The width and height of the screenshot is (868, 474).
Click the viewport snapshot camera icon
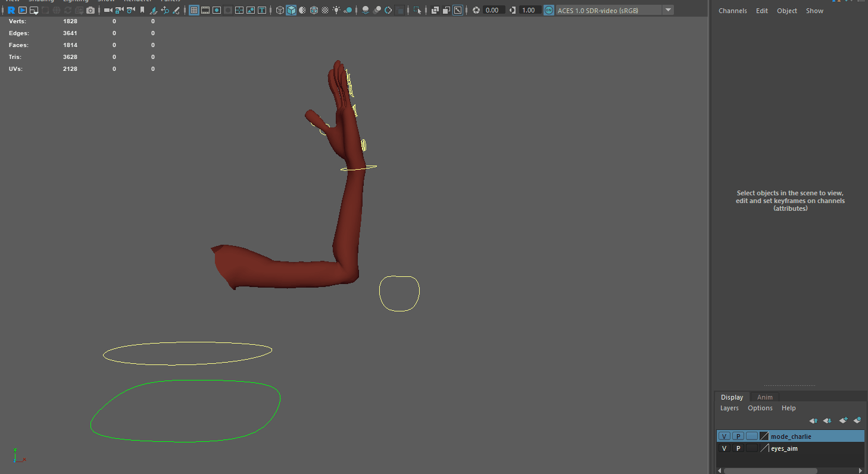click(x=90, y=10)
